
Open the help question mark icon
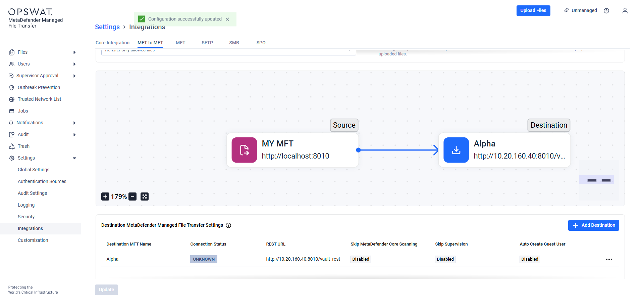(x=606, y=11)
